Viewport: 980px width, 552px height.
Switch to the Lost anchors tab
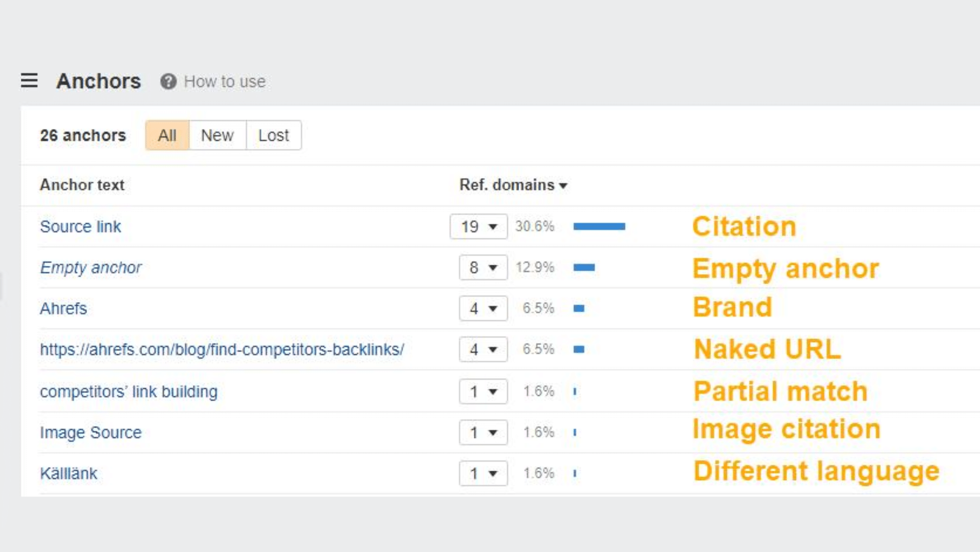(274, 135)
